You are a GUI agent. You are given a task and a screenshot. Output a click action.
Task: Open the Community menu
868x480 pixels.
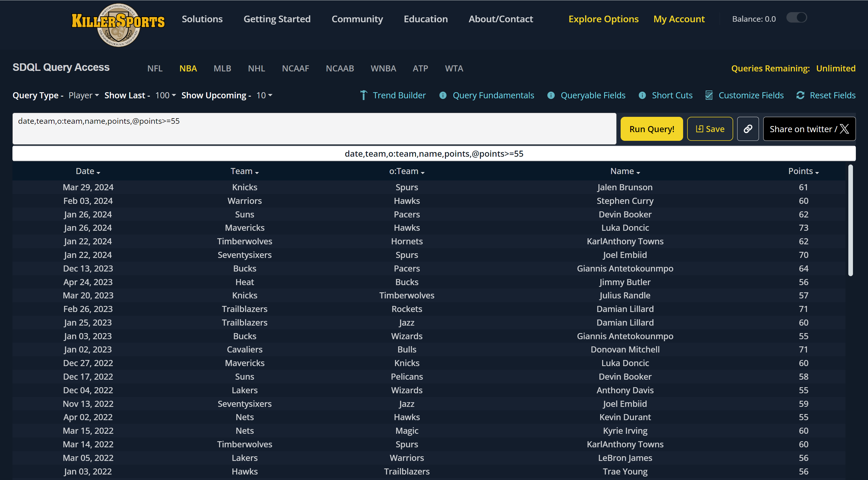(x=357, y=19)
